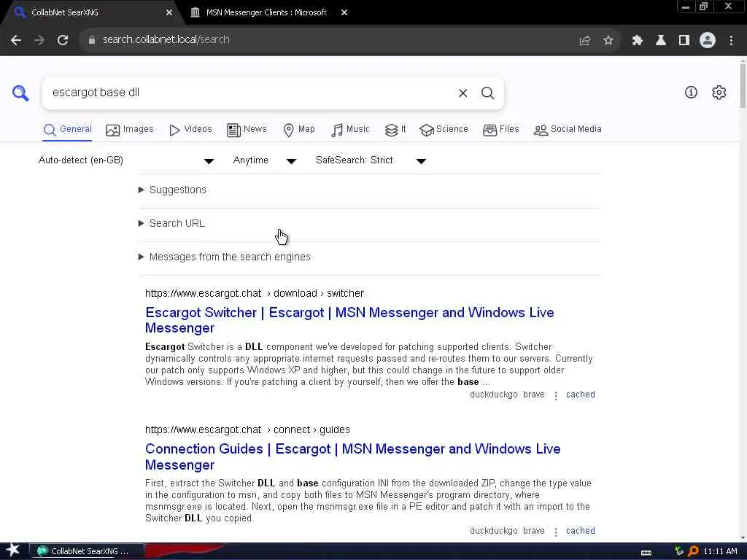Open the SafeSearch: Strict dropdown
The height and width of the screenshot is (560, 747).
pyautogui.click(x=370, y=160)
